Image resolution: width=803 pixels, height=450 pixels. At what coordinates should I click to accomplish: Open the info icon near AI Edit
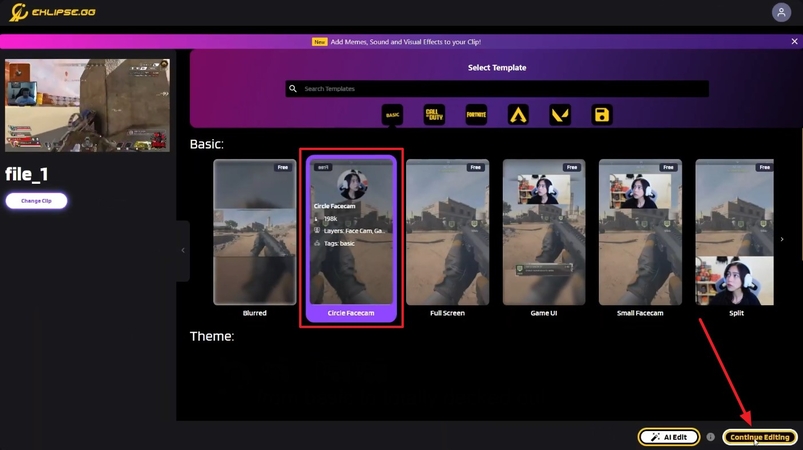[x=710, y=437]
